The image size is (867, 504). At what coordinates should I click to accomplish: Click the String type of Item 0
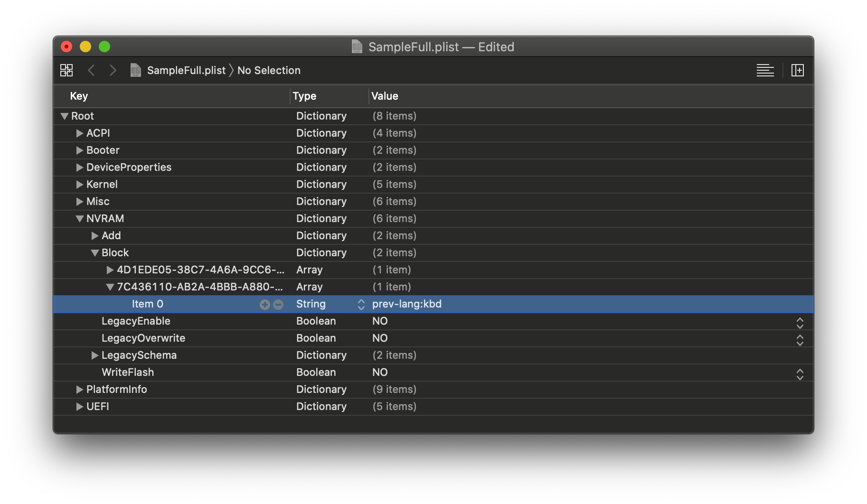[311, 304]
